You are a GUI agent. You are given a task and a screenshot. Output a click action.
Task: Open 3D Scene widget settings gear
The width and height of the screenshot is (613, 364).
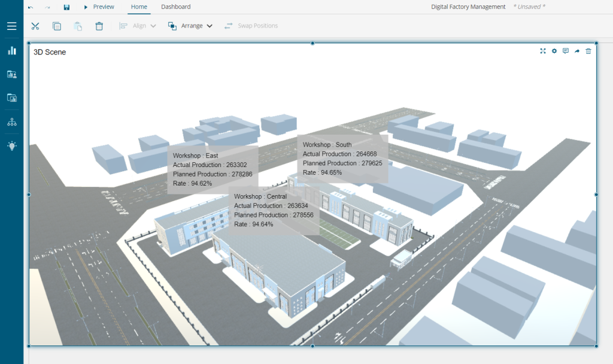point(554,51)
